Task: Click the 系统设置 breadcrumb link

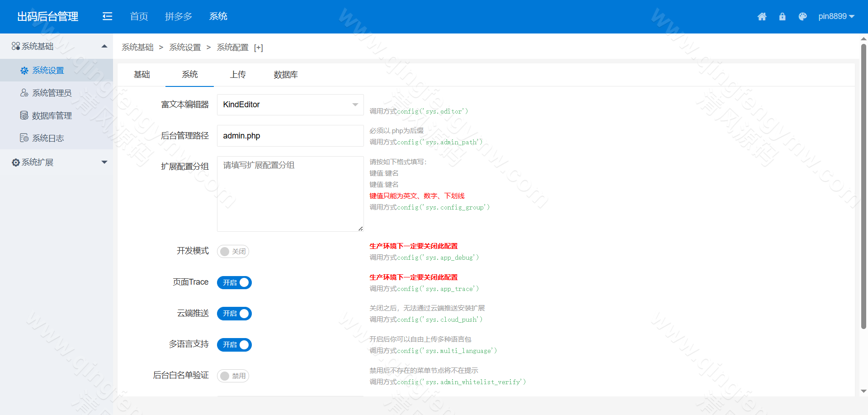Action: [185, 47]
